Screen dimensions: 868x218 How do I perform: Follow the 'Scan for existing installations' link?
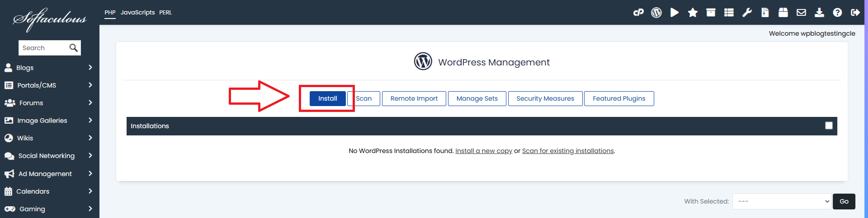tap(568, 151)
